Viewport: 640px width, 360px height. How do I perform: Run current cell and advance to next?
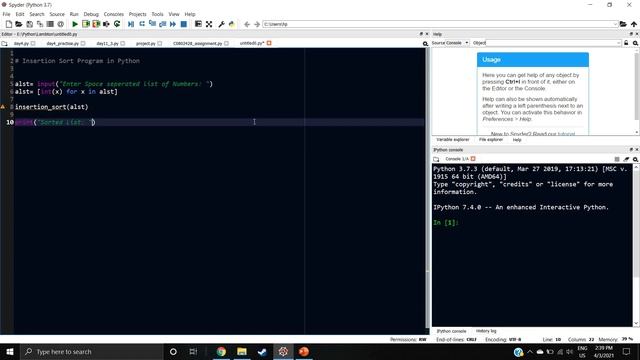96,24
